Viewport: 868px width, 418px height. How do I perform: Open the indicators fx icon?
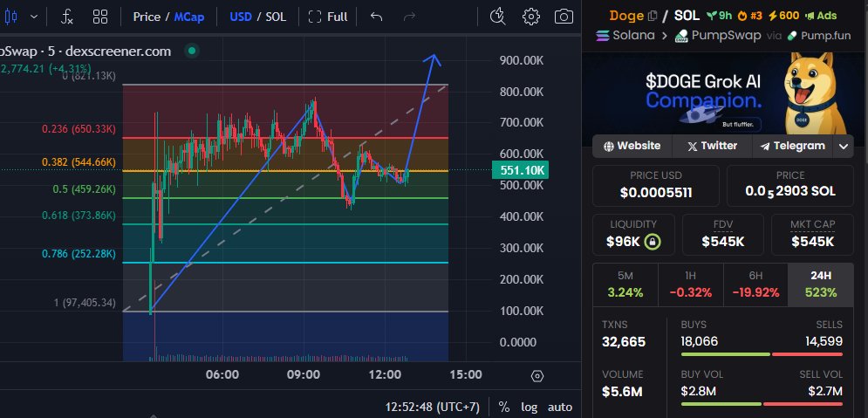(66, 17)
